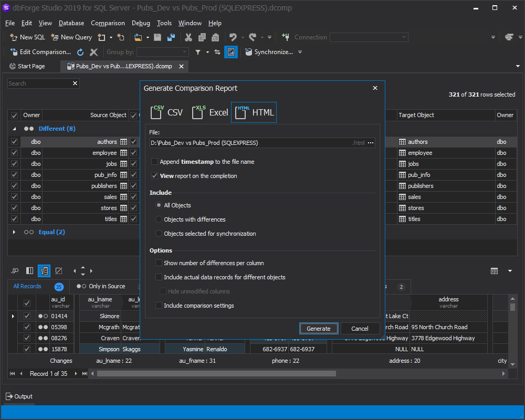Click the swap source and target icon

coord(217,52)
